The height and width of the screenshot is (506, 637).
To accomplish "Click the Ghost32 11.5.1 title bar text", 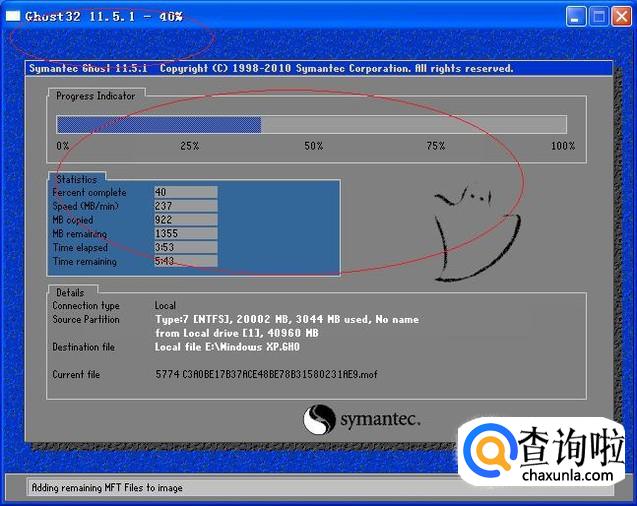I will [x=104, y=16].
